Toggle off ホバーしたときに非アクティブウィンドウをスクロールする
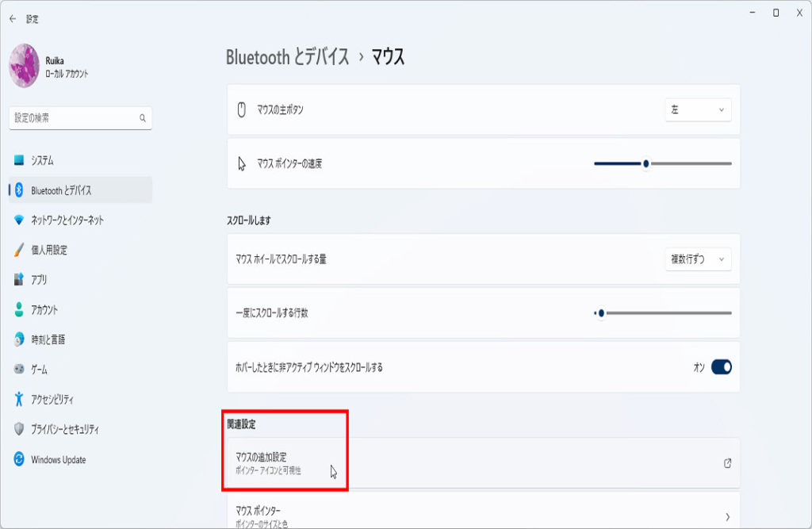 click(721, 367)
